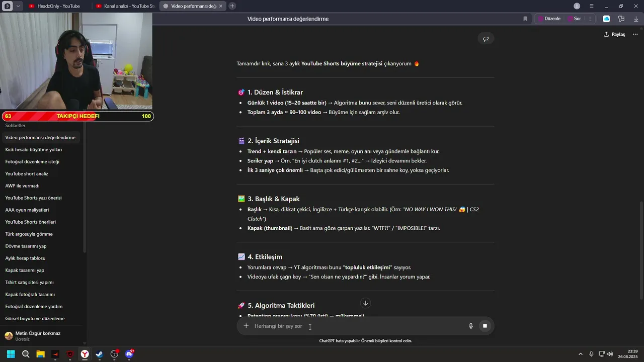The width and height of the screenshot is (644, 362).
Task: Click the OBS Studio taskbar icon
Action: pyautogui.click(x=115, y=354)
